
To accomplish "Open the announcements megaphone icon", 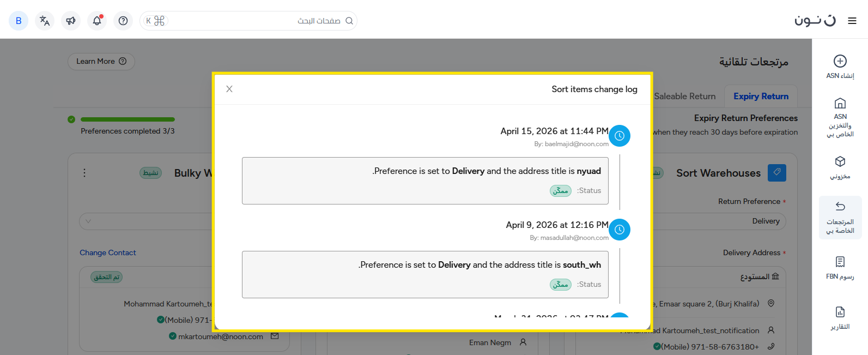I will click(71, 21).
